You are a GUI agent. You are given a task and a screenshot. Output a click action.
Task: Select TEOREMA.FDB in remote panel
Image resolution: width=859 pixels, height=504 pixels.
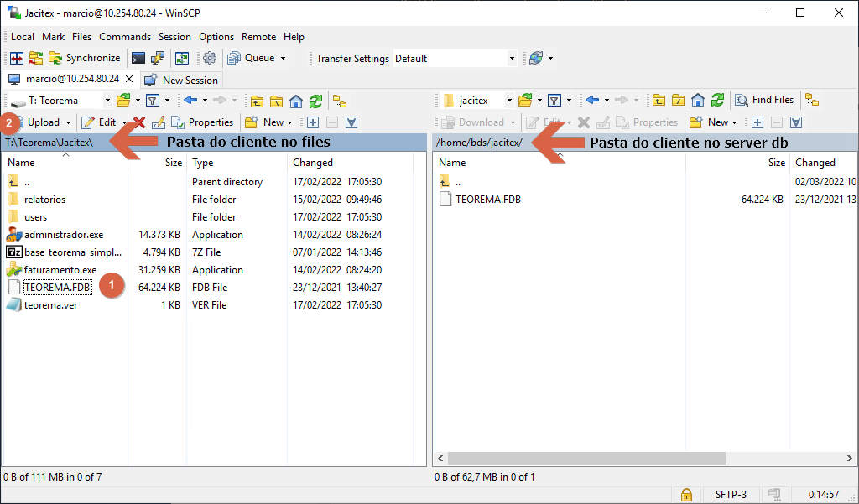pos(488,200)
